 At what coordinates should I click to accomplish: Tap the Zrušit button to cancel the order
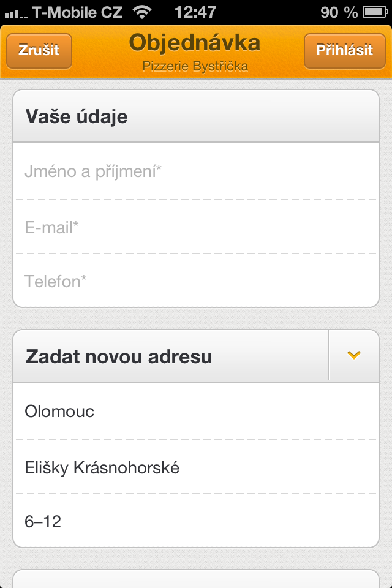(39, 50)
